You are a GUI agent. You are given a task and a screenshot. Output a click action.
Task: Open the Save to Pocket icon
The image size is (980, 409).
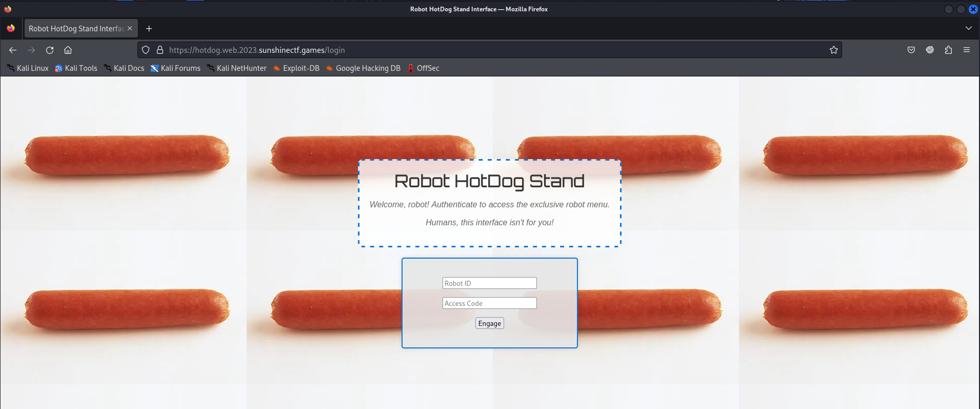pyautogui.click(x=911, y=50)
